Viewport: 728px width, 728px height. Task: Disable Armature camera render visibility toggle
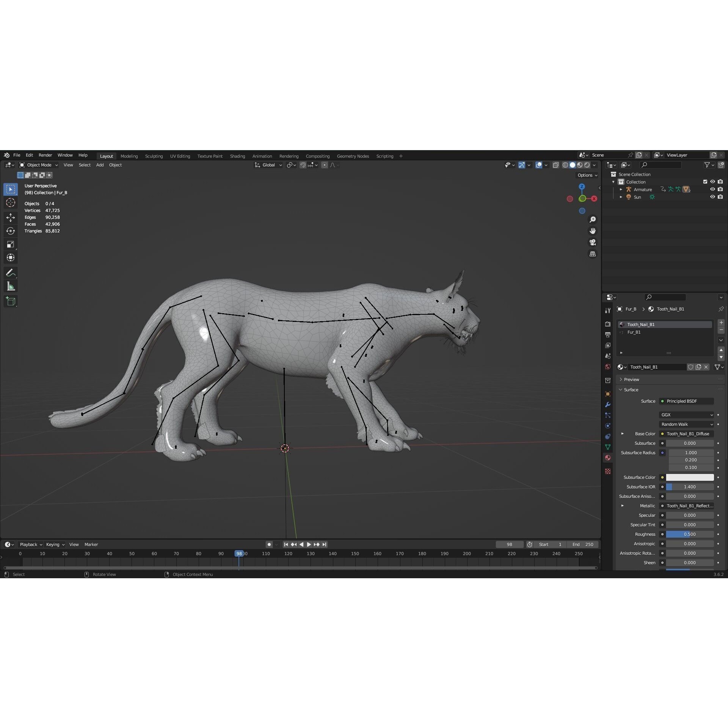pyautogui.click(x=720, y=189)
